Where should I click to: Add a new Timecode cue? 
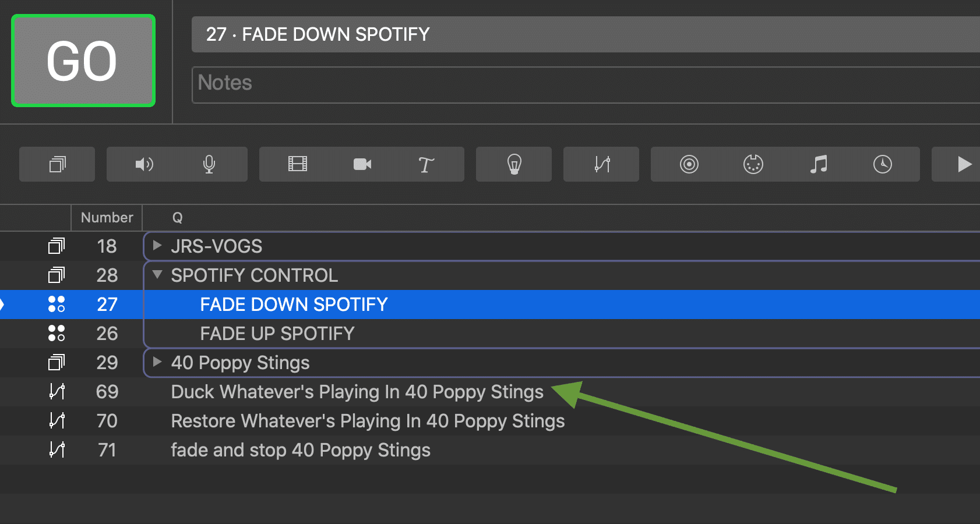tap(883, 164)
